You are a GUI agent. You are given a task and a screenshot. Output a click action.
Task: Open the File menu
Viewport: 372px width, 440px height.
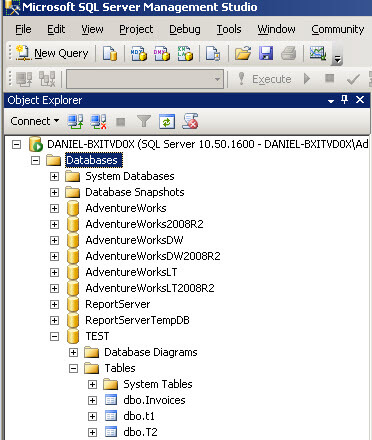click(23, 29)
